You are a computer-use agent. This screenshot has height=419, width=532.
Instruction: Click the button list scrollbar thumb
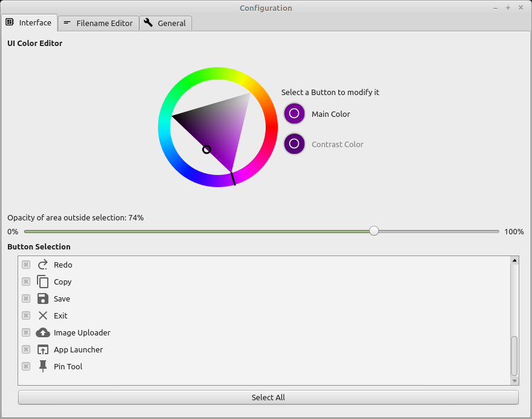pyautogui.click(x=514, y=355)
